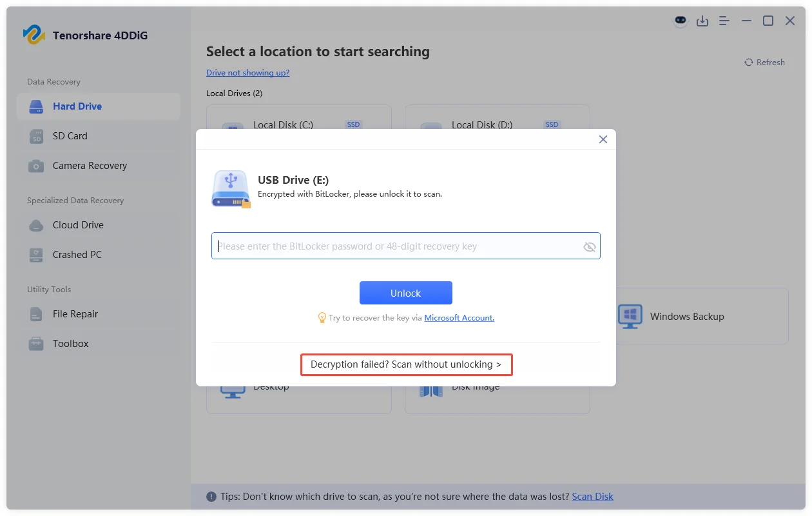Open the Microsoft Account recovery link
The width and height of the screenshot is (812, 516).
coord(459,317)
